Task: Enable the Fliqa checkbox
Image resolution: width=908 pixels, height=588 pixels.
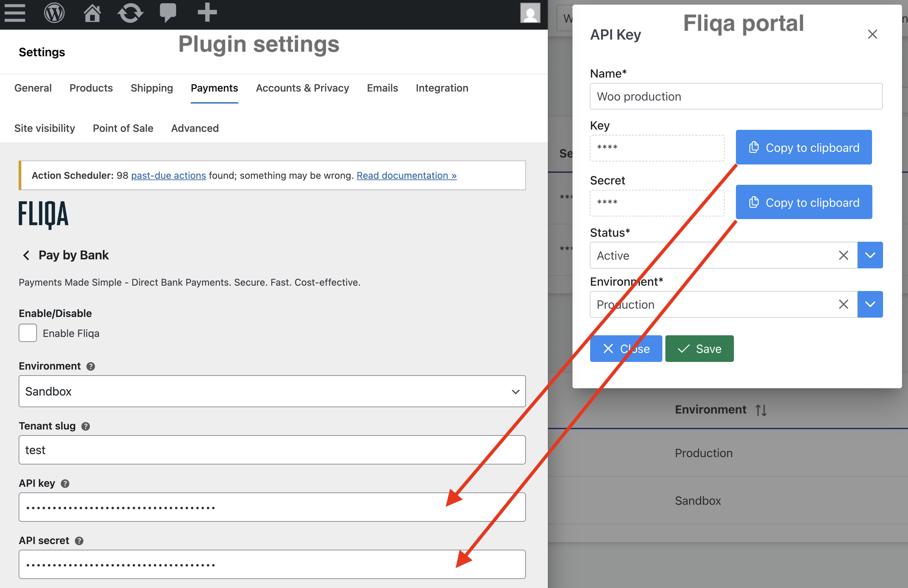Action: pyautogui.click(x=28, y=333)
